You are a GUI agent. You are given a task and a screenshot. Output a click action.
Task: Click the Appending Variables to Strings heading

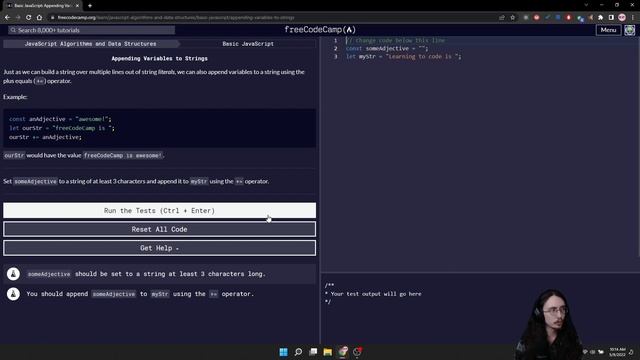coord(160,59)
